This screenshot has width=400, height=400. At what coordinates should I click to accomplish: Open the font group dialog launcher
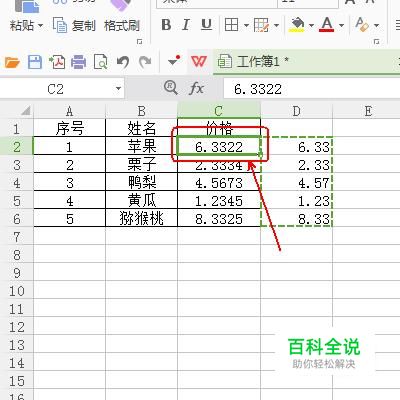[x=376, y=42]
